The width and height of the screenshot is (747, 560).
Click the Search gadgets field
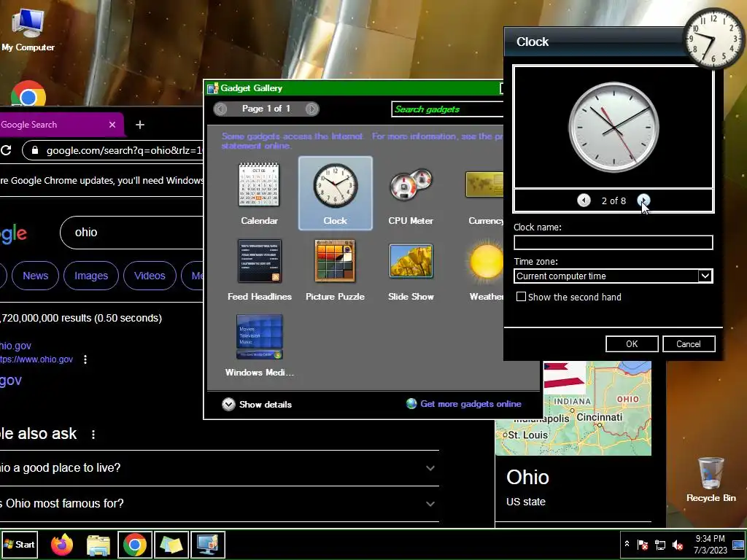click(447, 109)
